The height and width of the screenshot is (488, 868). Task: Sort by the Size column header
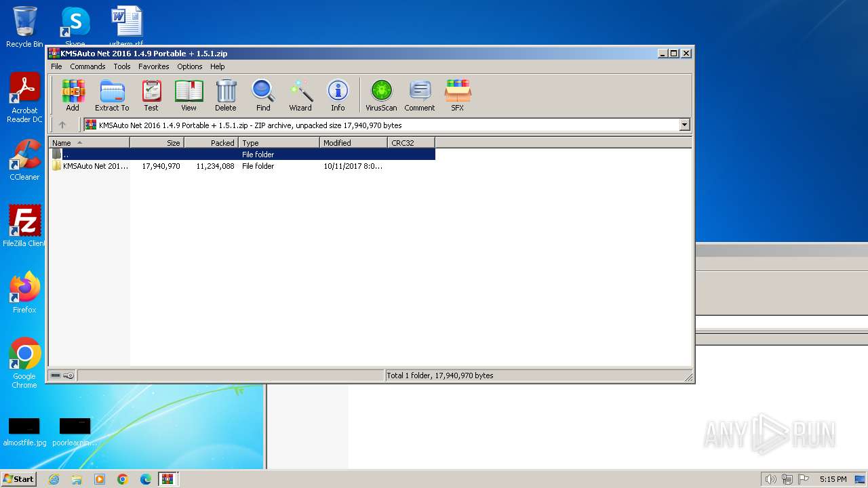157,143
